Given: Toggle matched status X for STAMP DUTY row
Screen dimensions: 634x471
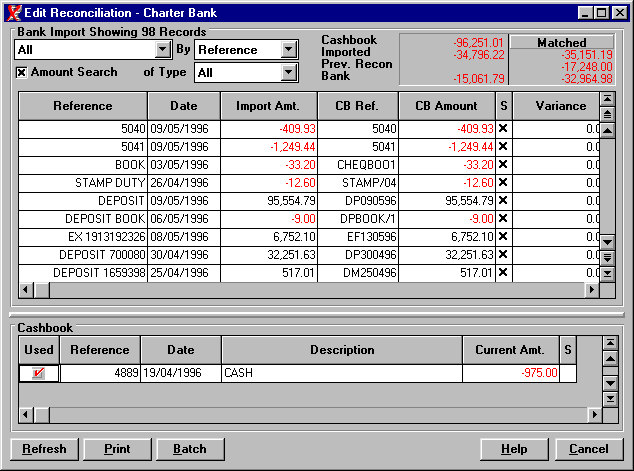Looking at the screenshot, I should click(x=503, y=183).
